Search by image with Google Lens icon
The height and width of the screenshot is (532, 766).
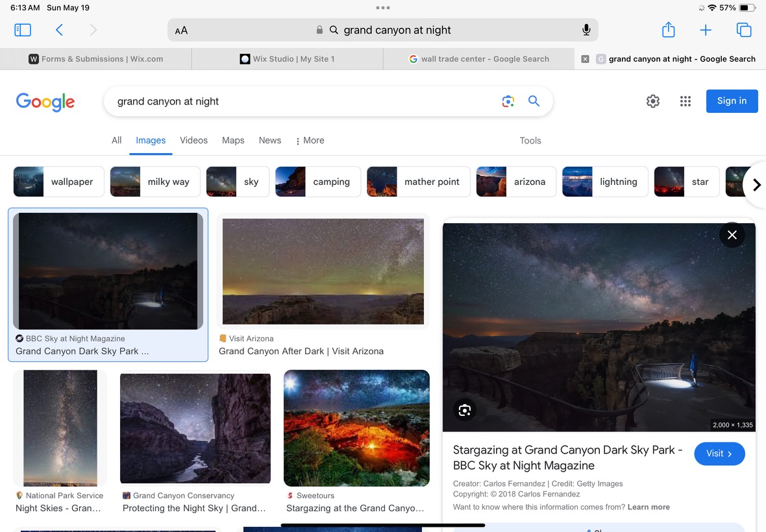508,101
